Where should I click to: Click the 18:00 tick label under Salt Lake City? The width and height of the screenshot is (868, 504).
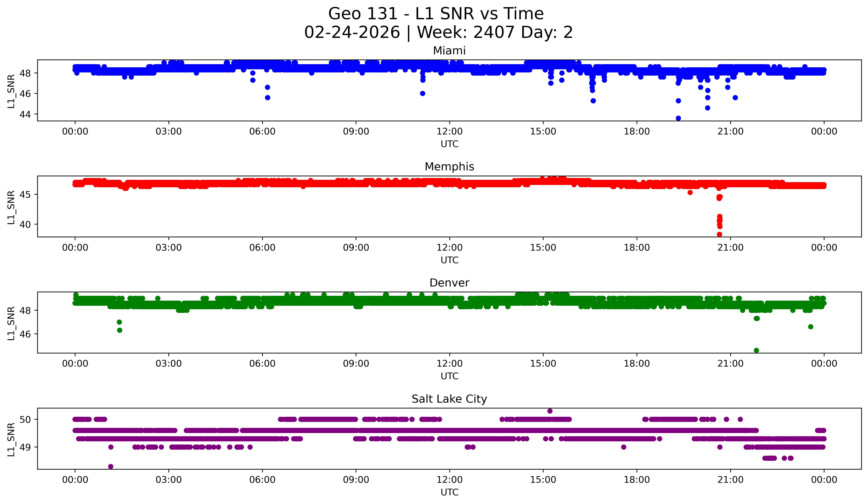[x=637, y=480]
